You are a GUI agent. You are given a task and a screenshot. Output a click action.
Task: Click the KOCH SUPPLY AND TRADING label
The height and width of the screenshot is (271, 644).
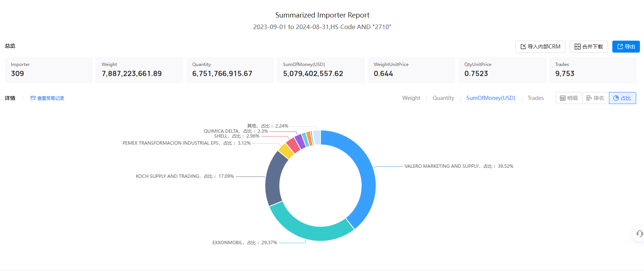pos(184,176)
